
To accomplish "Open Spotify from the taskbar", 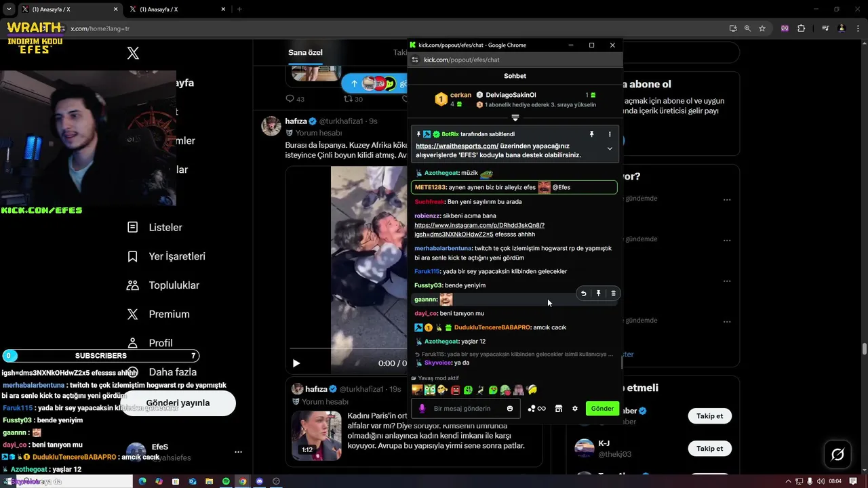I will tap(226, 481).
